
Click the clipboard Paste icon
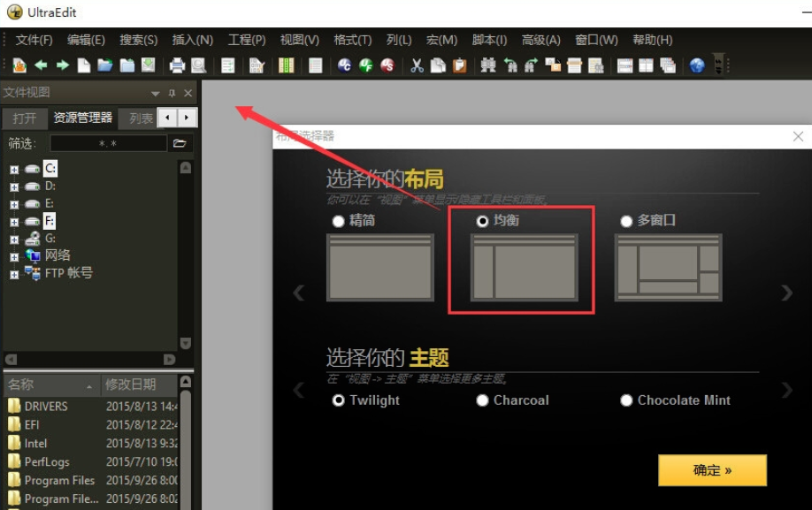click(x=460, y=65)
